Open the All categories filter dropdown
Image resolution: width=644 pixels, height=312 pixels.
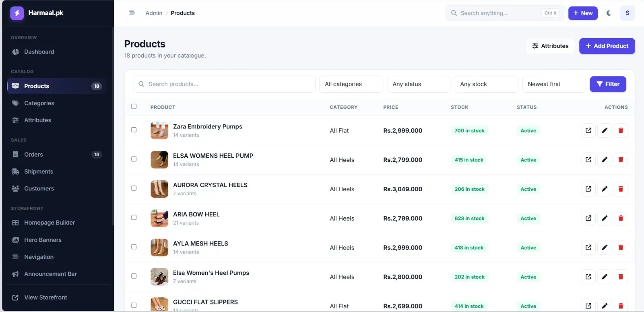tap(351, 84)
